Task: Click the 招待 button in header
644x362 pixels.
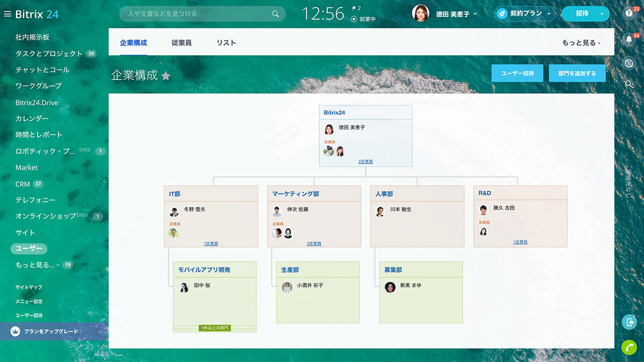Action: pyautogui.click(x=582, y=14)
